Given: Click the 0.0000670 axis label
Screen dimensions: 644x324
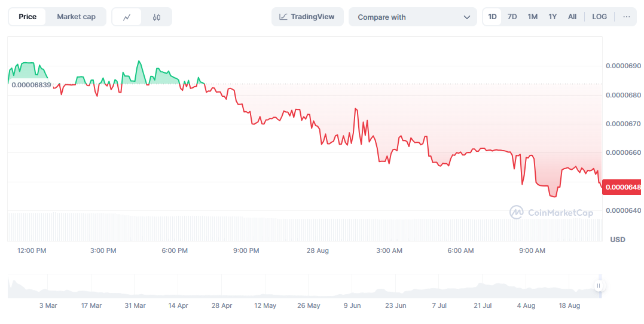Looking at the screenshot, I should pyautogui.click(x=623, y=124).
